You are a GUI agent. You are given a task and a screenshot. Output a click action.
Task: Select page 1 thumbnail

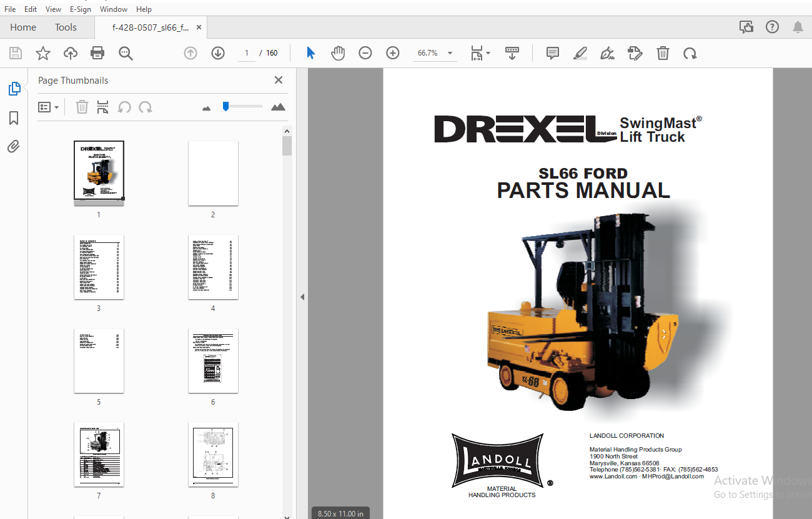(x=99, y=173)
